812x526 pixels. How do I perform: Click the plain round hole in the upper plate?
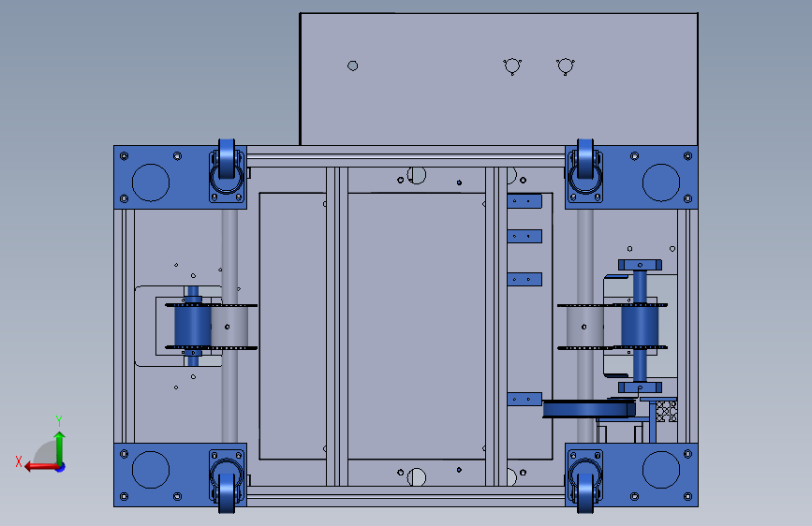point(353,66)
